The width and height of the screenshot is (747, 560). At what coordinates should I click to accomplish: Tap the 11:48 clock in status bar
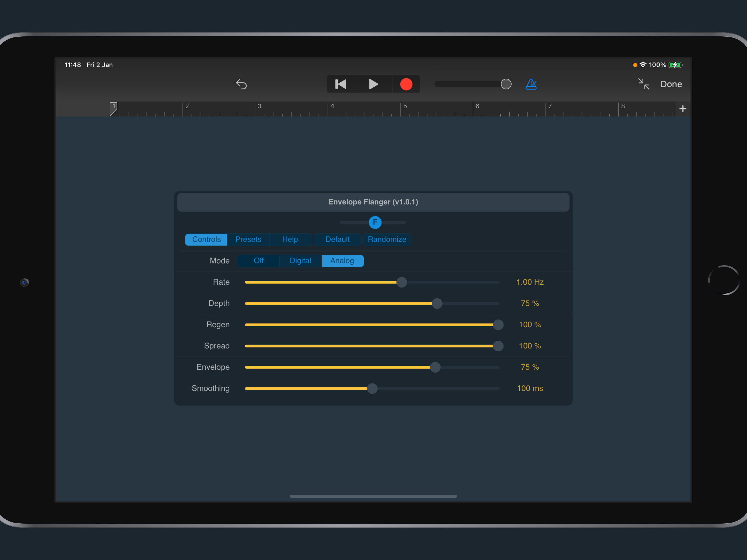(73, 65)
